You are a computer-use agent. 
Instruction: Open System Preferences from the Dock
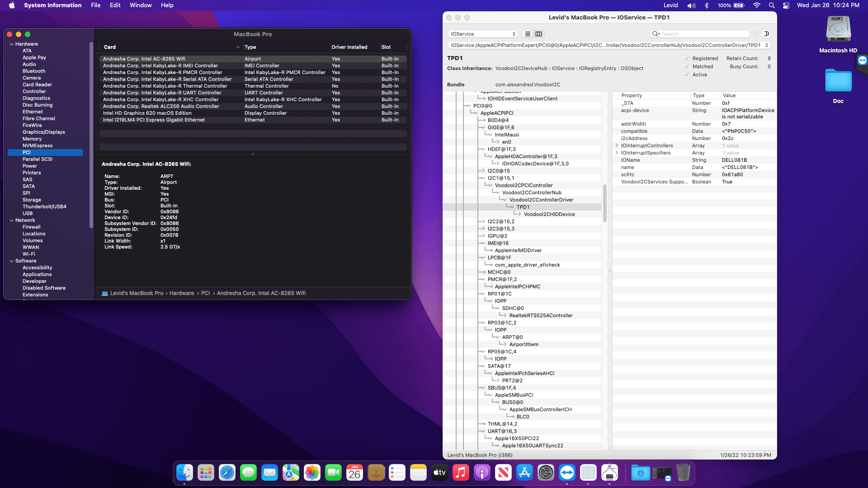tap(546, 473)
